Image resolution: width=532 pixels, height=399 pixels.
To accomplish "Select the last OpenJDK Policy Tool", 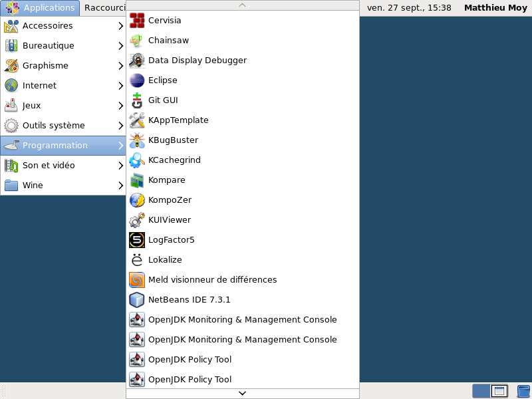I will pyautogui.click(x=243, y=380).
